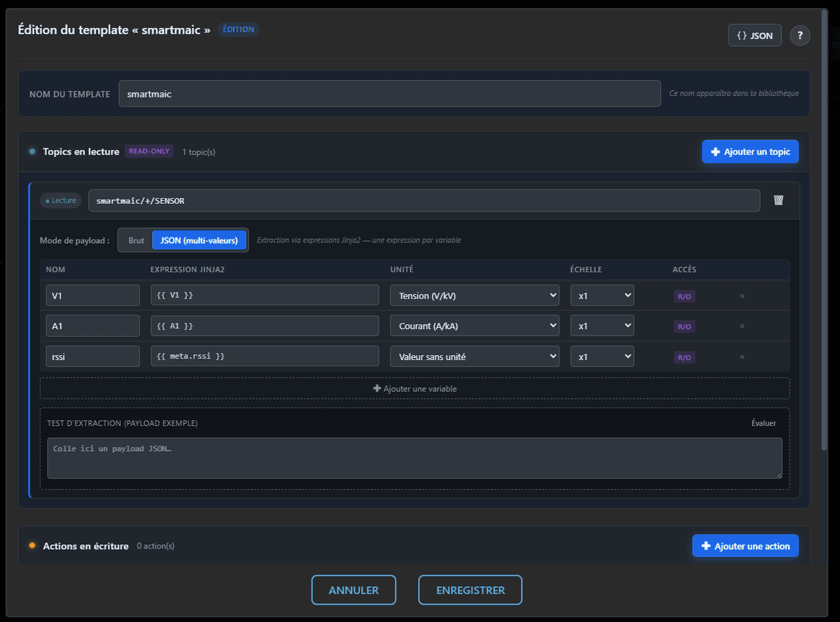
Task: Click the R/O access badge for rssi
Action: click(x=684, y=357)
